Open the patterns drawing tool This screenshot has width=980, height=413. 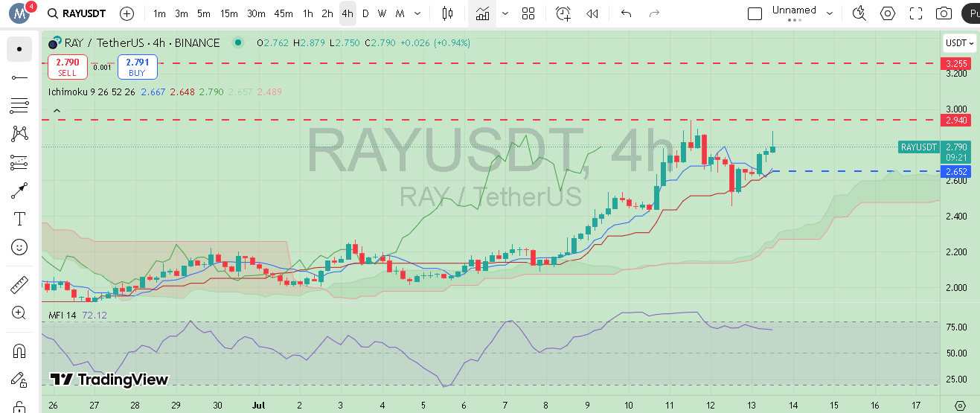tap(19, 134)
